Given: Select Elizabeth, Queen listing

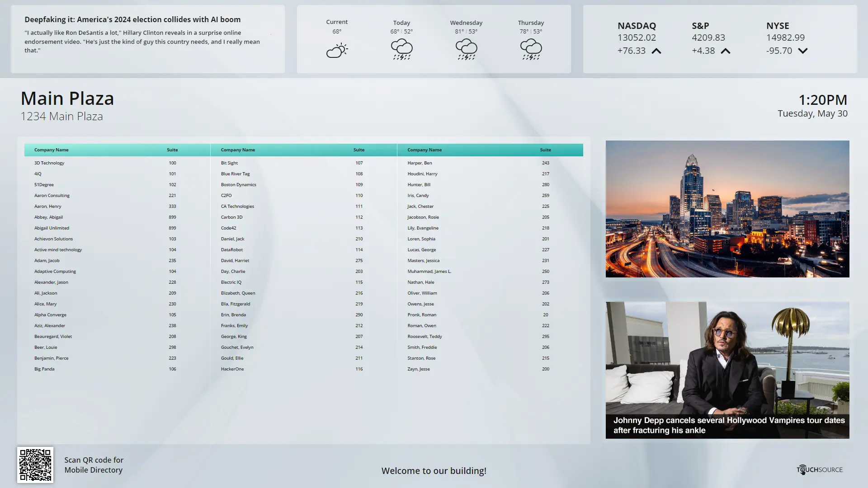Looking at the screenshot, I should click(x=304, y=293).
